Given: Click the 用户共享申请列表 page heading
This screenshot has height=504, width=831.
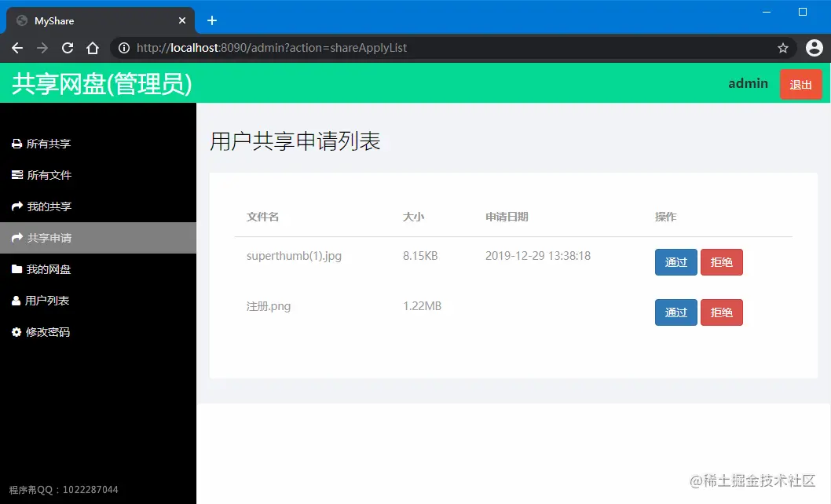Looking at the screenshot, I should coord(295,141).
